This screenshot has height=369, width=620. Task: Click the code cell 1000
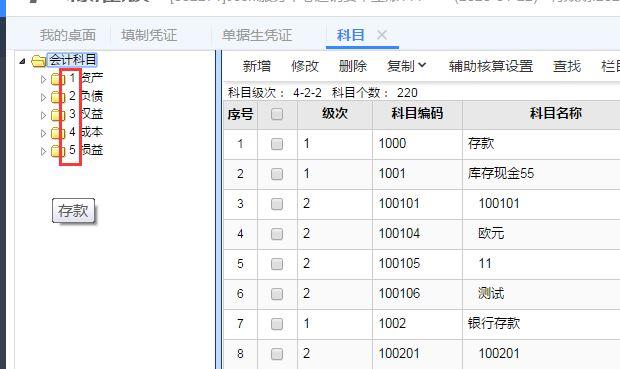(x=417, y=144)
